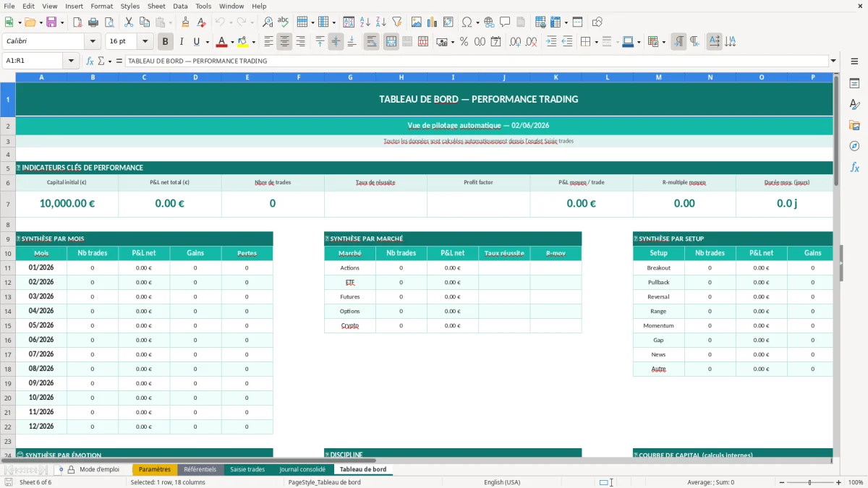
Task: Open Find and Replace icon
Action: (268, 22)
